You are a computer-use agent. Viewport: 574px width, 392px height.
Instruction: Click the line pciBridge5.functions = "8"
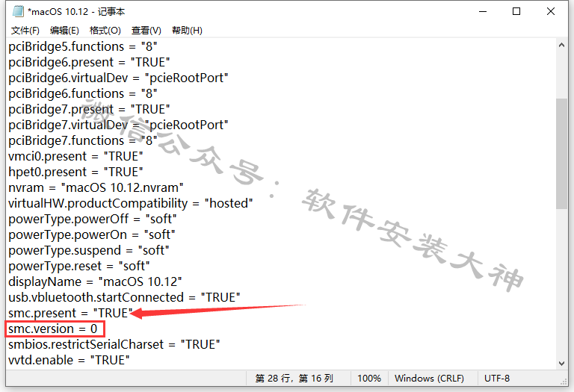[x=83, y=47]
